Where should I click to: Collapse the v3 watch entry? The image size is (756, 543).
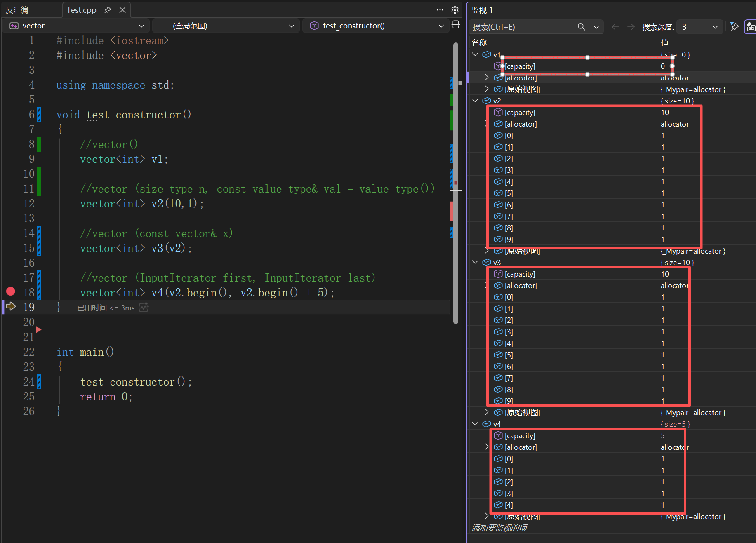coord(475,262)
